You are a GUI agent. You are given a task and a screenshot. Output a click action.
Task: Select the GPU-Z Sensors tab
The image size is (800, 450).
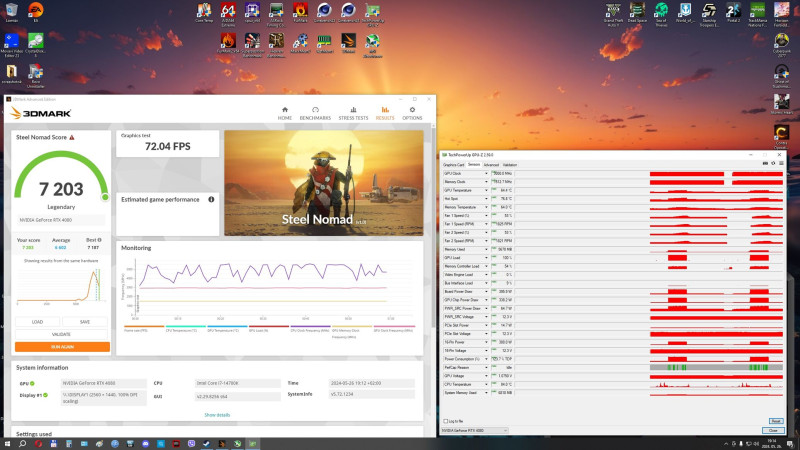(474, 165)
